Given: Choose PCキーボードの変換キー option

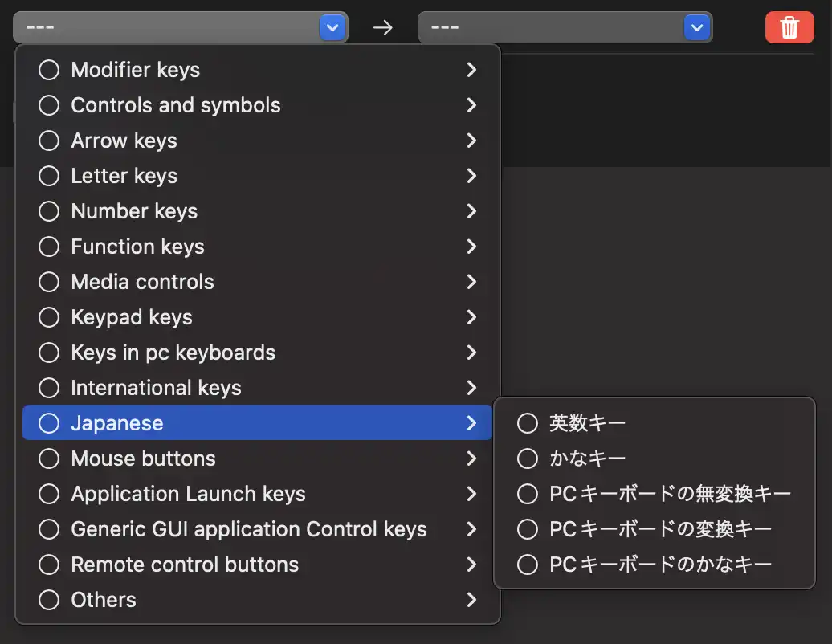Looking at the screenshot, I should coord(660,529).
